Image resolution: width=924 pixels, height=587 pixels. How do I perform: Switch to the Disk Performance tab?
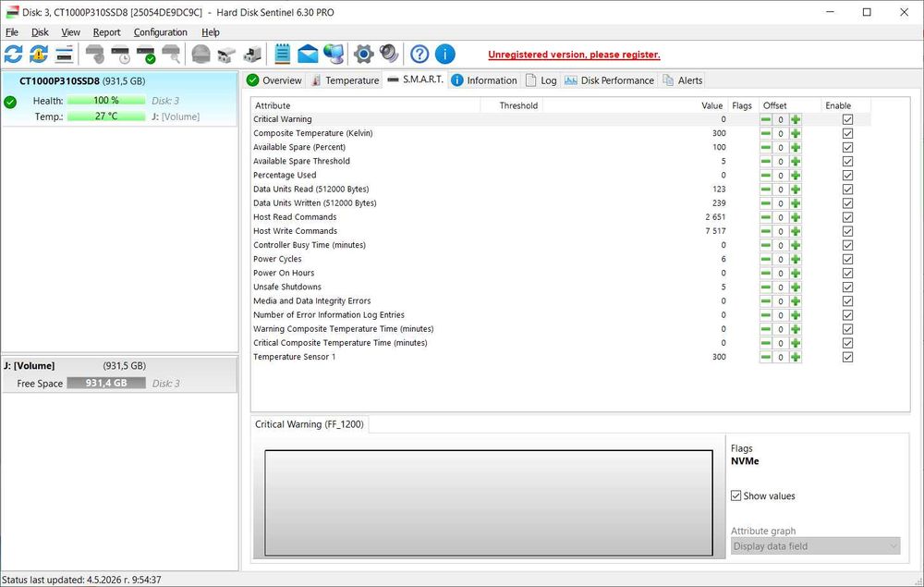coord(609,80)
